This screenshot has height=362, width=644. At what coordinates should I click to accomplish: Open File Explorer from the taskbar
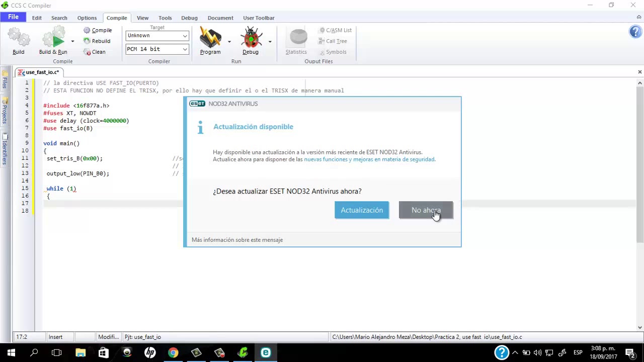80,352
